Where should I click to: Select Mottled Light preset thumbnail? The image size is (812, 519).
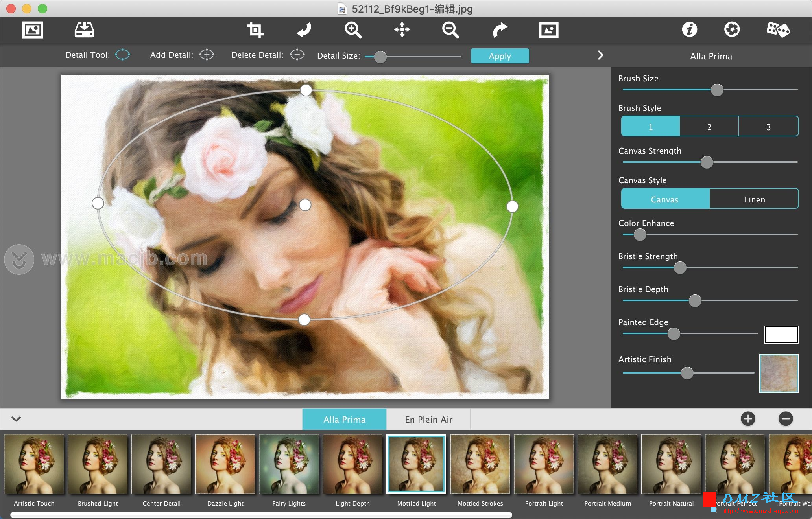417,464
